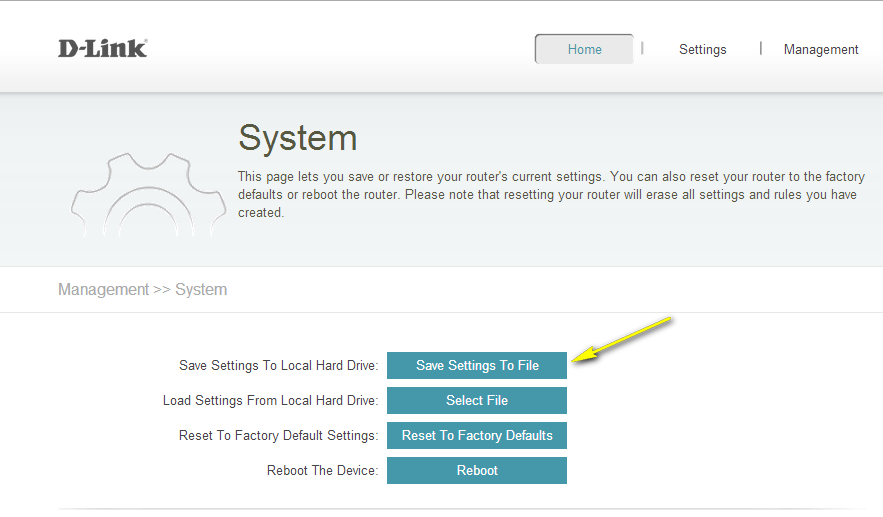
Task: Click the Reset To Factory Default Settings label
Action: click(x=278, y=436)
